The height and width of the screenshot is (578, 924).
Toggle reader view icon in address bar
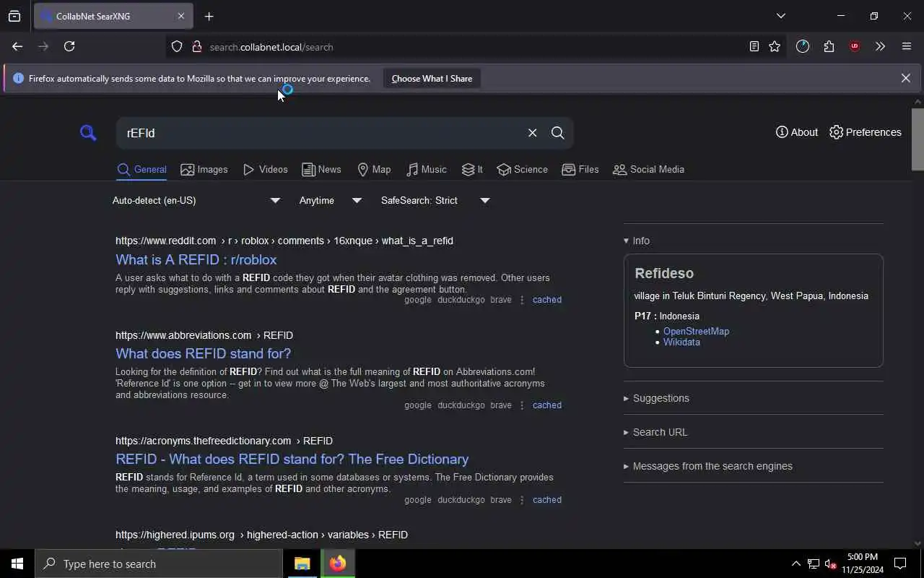[x=754, y=46]
